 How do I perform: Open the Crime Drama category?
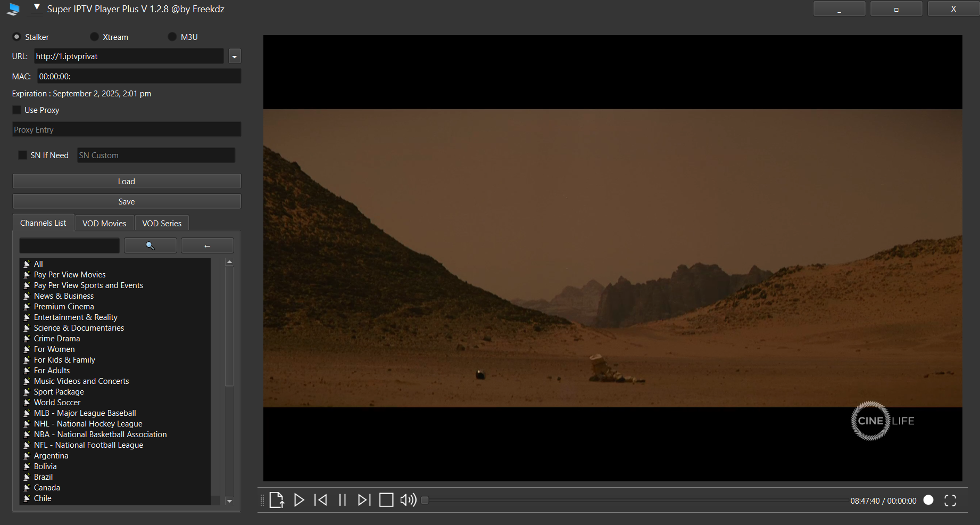tap(115, 339)
